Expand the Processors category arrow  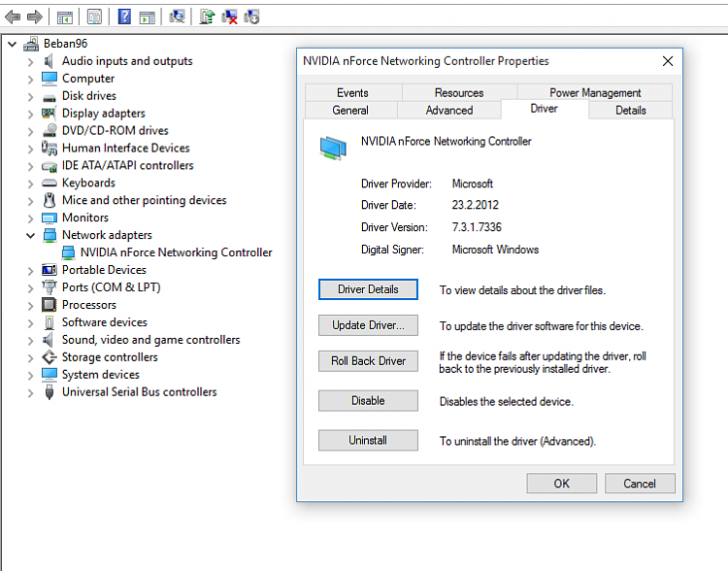click(31, 306)
